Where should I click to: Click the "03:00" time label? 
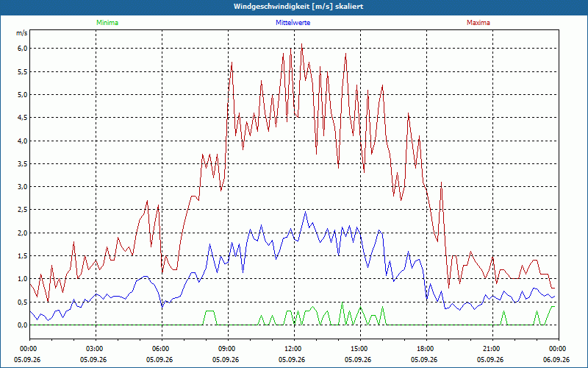[96, 349]
